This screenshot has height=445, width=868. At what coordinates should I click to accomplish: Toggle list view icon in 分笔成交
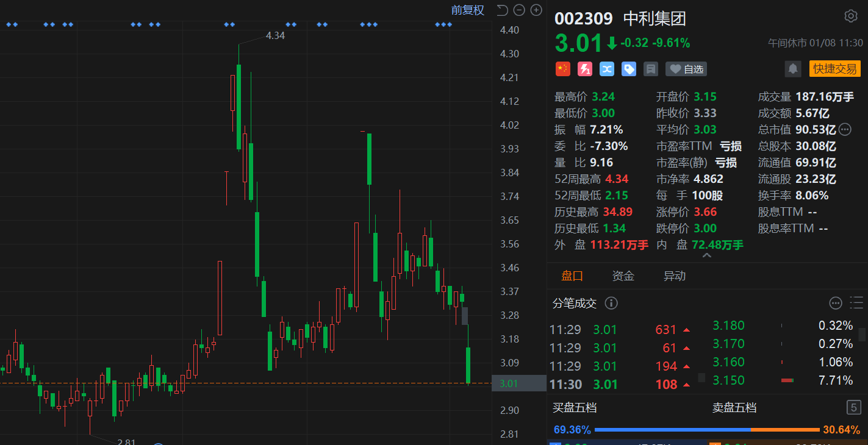coord(855,303)
